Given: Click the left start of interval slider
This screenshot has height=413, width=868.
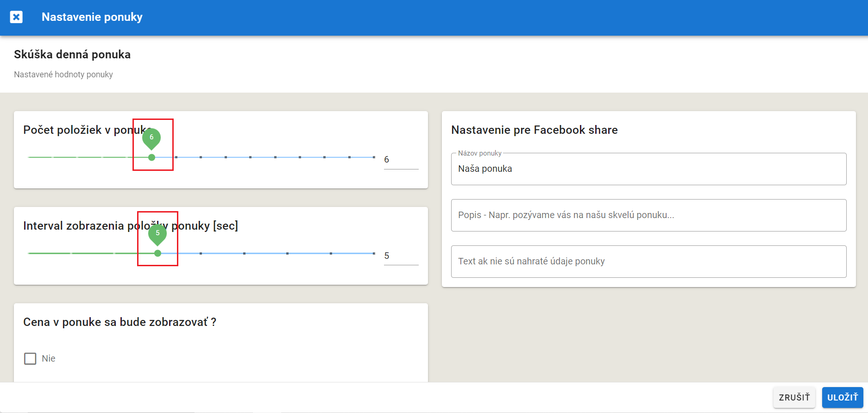Looking at the screenshot, I should coord(29,253).
